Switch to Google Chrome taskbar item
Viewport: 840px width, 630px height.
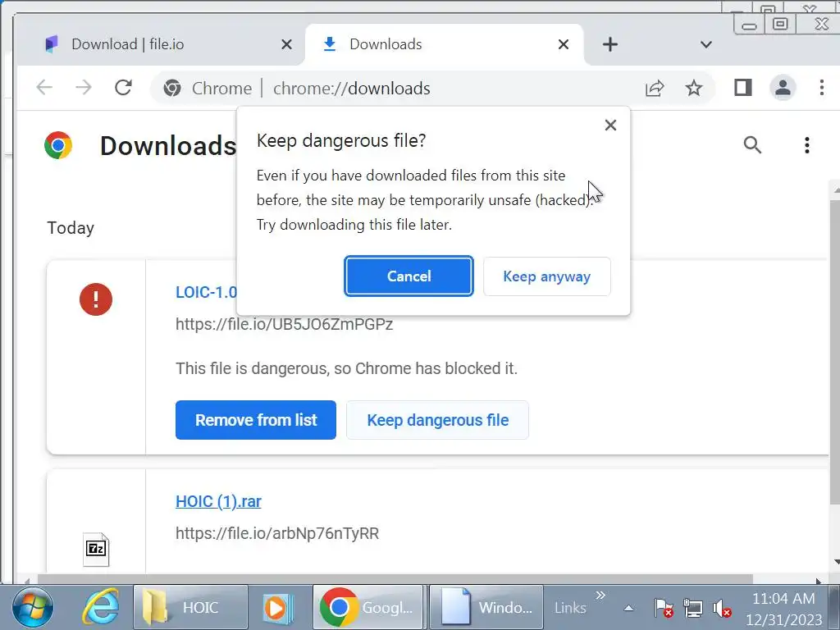click(368, 608)
